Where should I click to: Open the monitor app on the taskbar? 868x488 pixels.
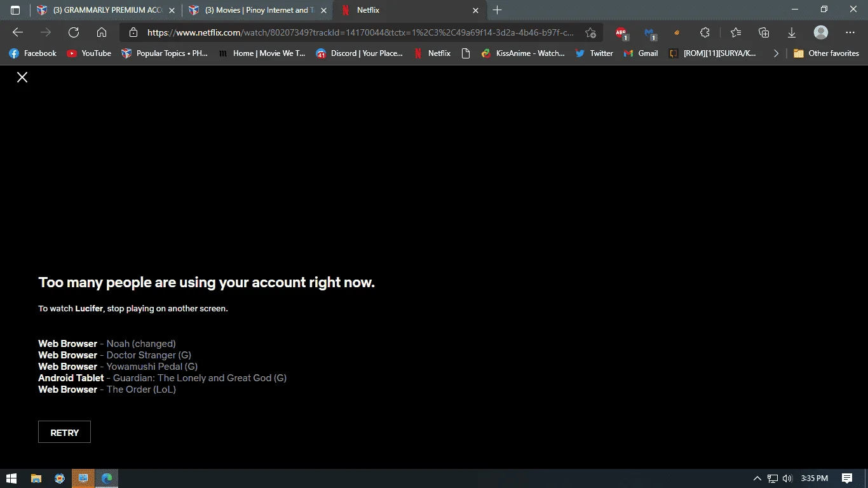click(x=83, y=478)
